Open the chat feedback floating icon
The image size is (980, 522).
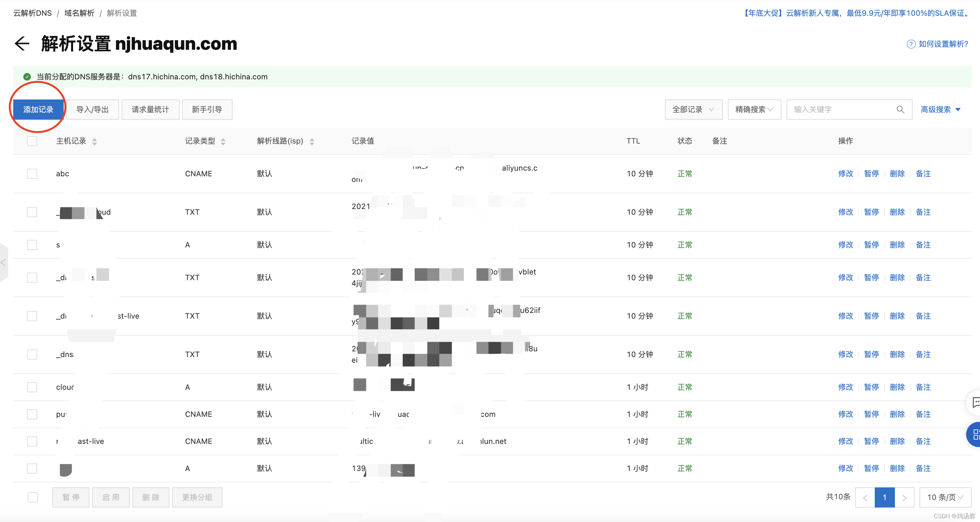[x=976, y=402]
